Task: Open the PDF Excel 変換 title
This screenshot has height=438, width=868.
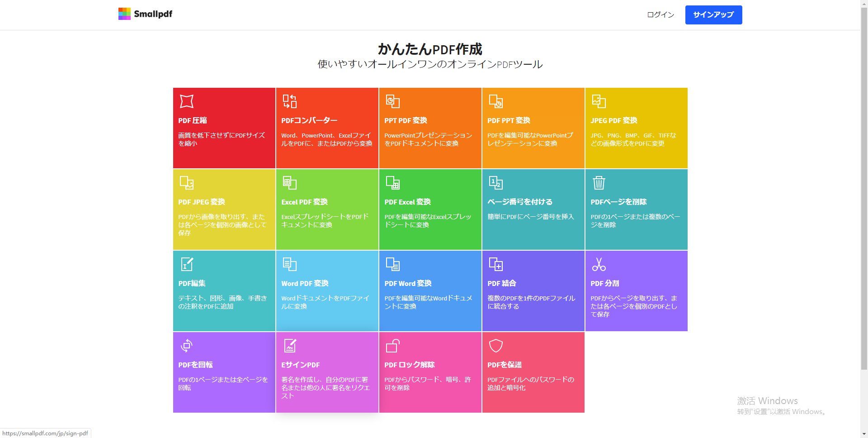Action: pos(407,202)
